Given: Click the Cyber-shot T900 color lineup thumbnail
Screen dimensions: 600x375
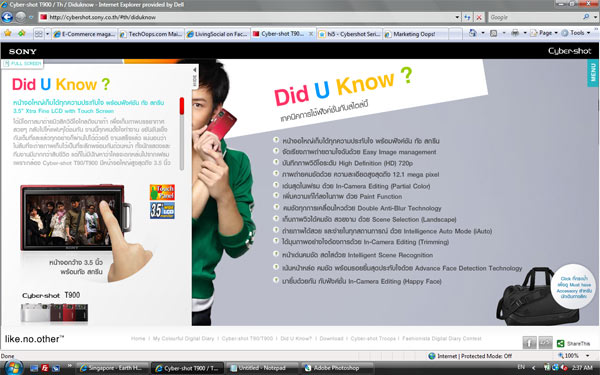Looking at the screenshot, I should pyautogui.click(x=54, y=313).
